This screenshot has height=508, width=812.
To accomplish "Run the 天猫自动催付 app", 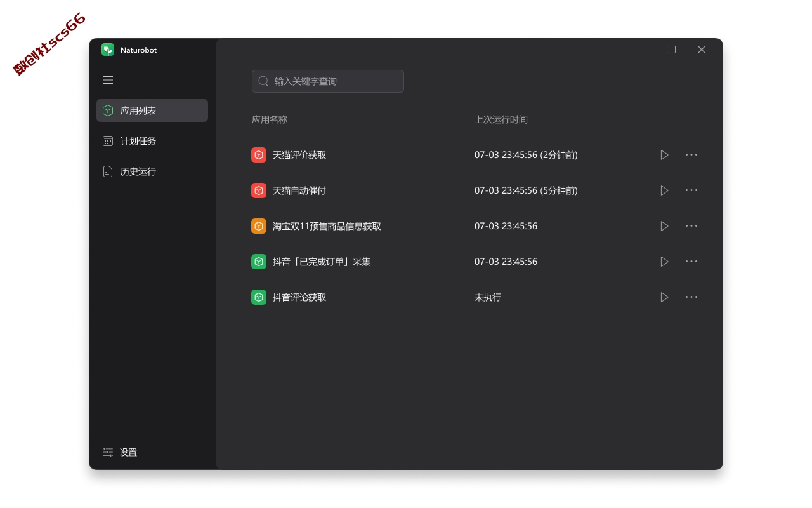I will [x=664, y=190].
